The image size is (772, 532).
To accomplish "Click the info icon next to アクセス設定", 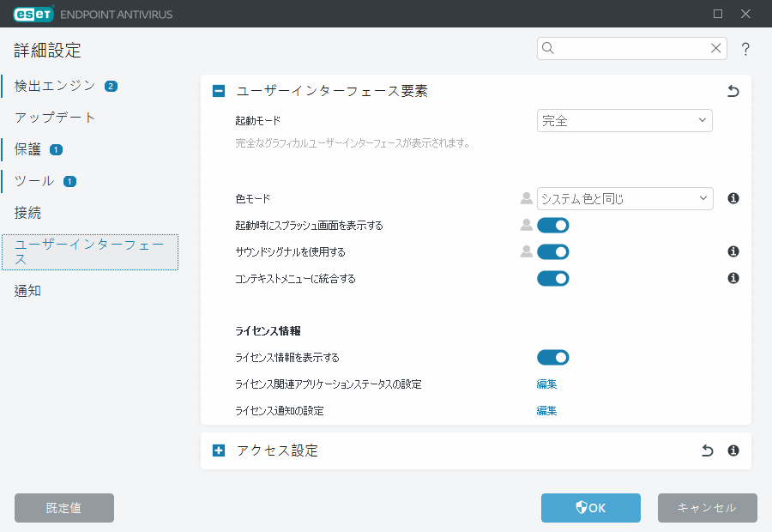I will [732, 450].
